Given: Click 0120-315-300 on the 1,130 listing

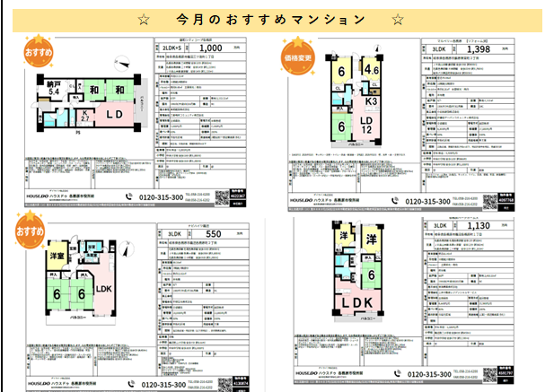Looking at the screenshot, I should point(429,374).
